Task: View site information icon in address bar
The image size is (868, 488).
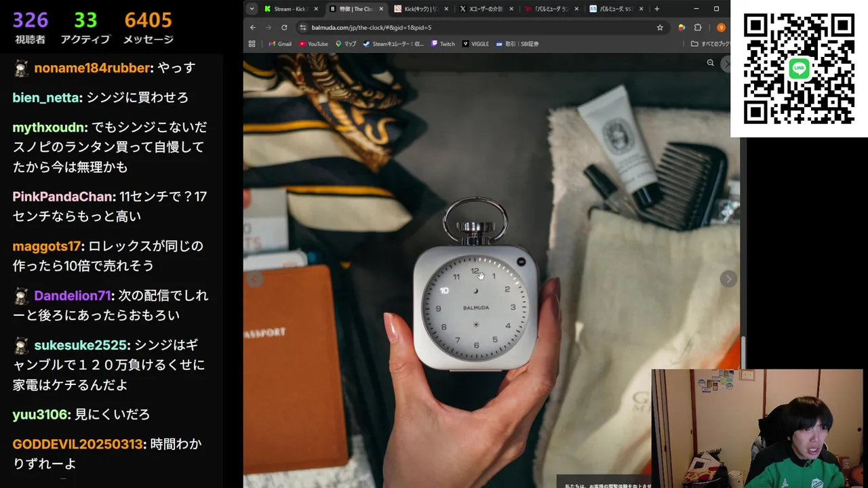Action: [x=303, y=27]
